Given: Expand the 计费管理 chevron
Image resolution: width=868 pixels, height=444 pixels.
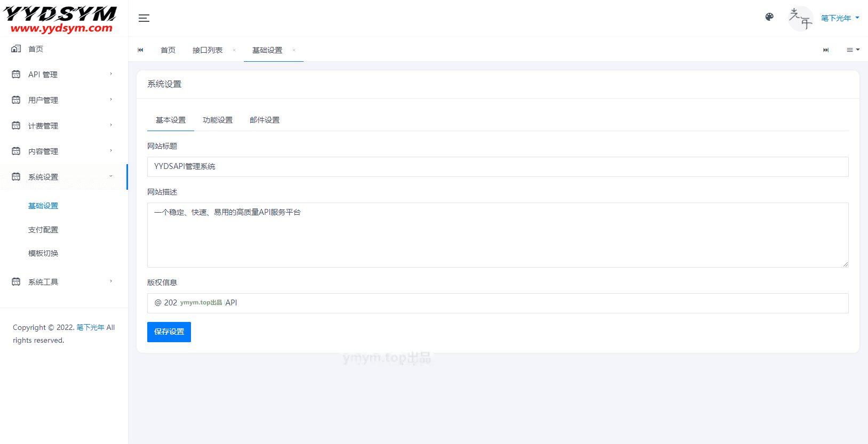Looking at the screenshot, I should (x=111, y=125).
